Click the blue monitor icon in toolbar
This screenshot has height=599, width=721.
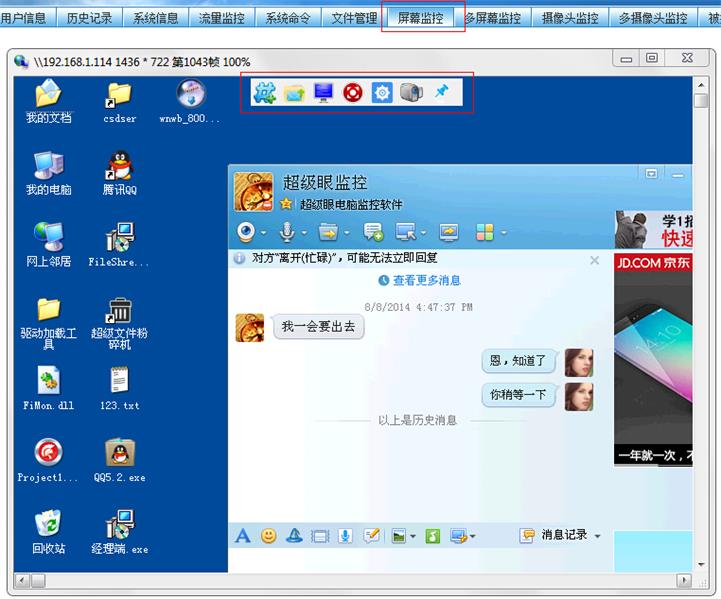323,93
